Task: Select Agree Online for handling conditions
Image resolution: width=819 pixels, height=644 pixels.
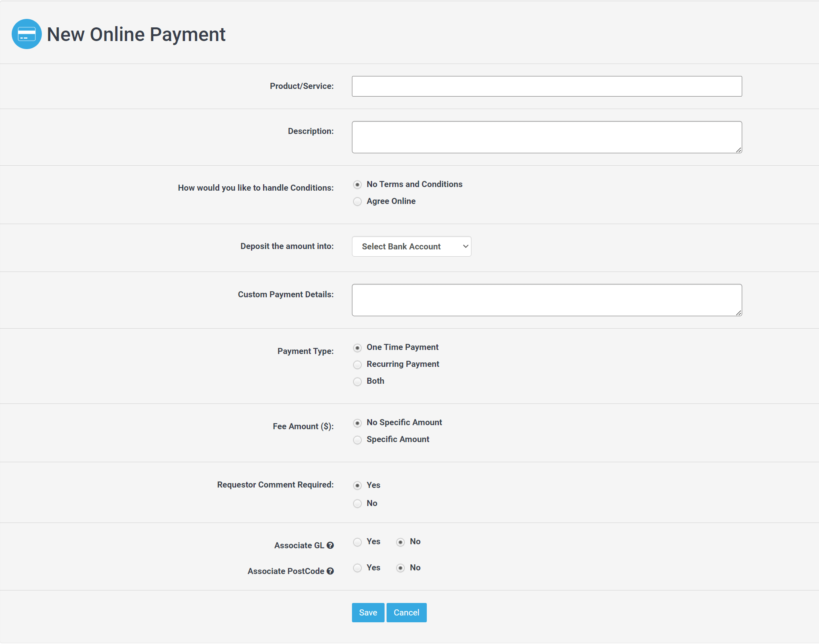Action: pyautogui.click(x=357, y=201)
